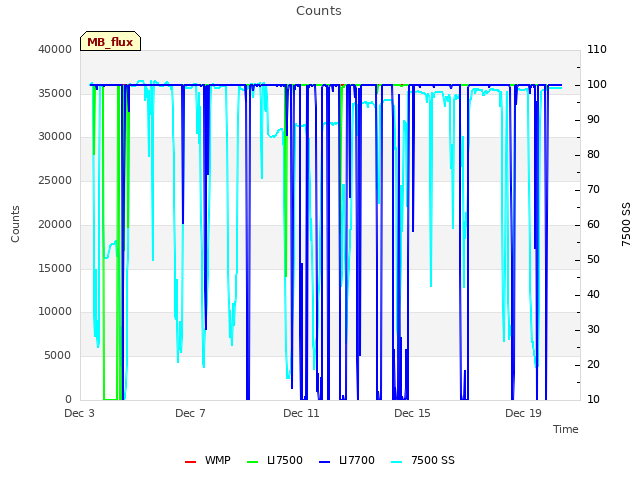Click the Dec 19 x-axis label
Screen dimensions: 640x480
click(523, 413)
